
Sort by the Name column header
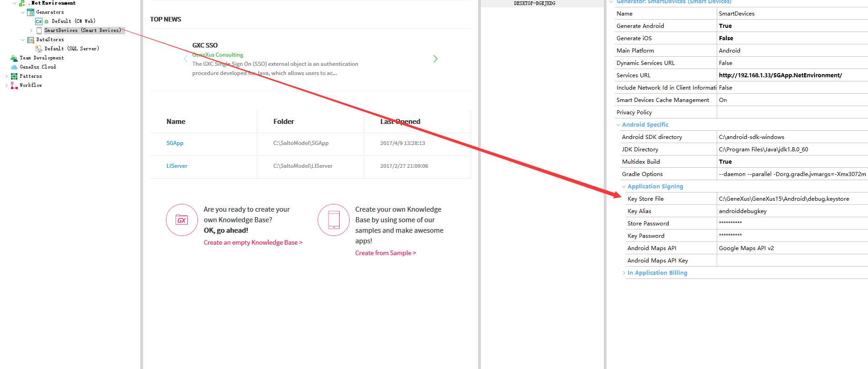(176, 122)
